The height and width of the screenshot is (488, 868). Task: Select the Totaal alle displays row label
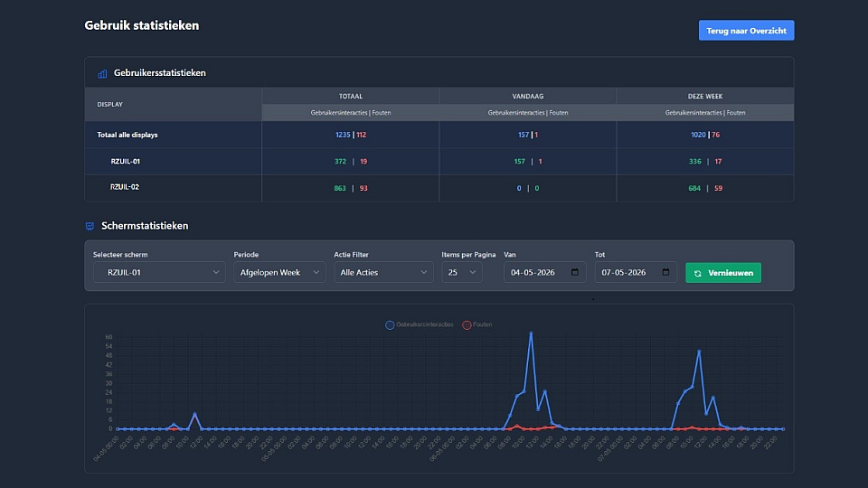point(127,135)
